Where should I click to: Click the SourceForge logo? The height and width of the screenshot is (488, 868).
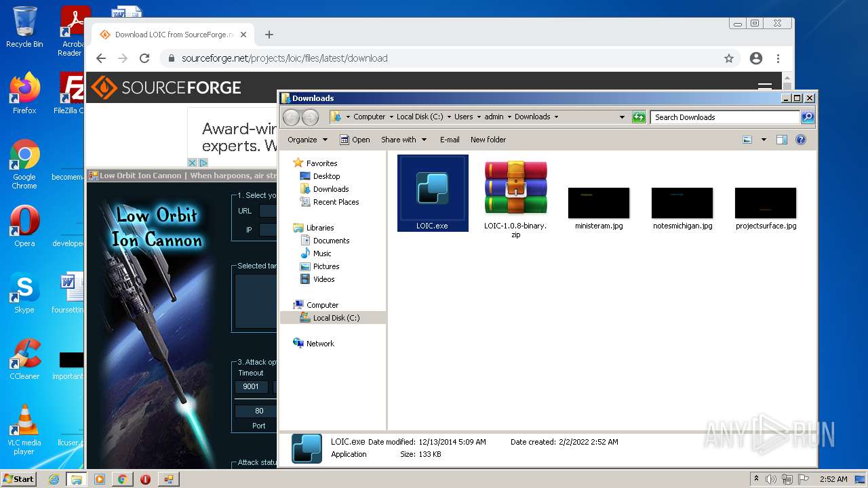[x=166, y=87]
